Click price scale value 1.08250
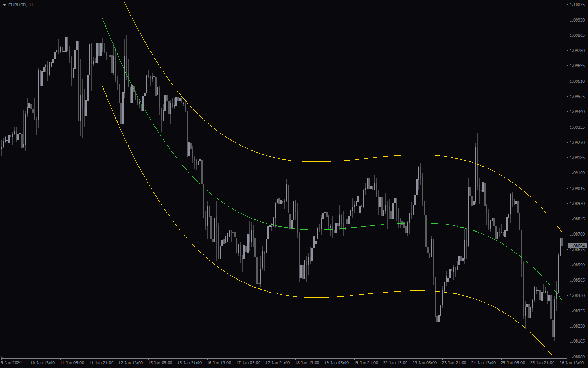The height and width of the screenshot is (368, 588). click(577, 326)
